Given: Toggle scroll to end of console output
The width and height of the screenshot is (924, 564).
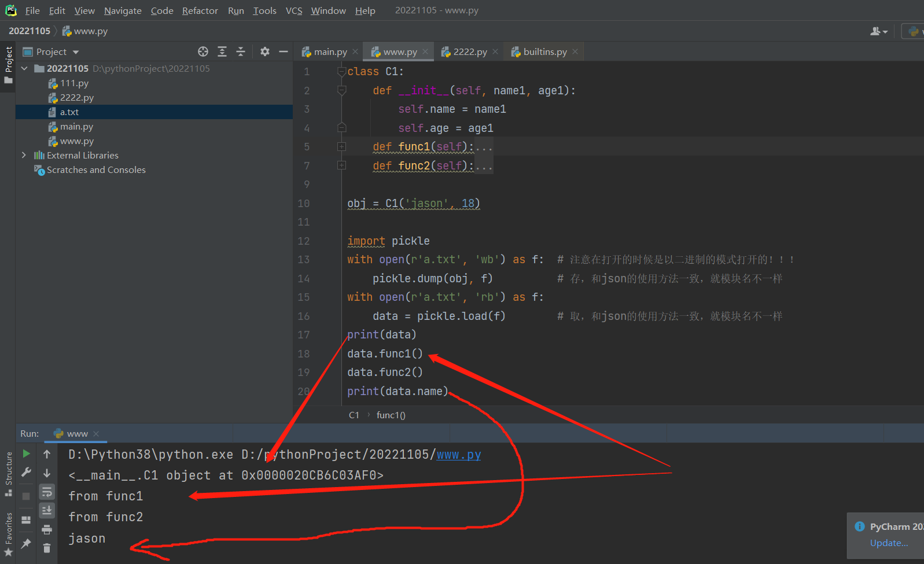Looking at the screenshot, I should click(x=47, y=511).
